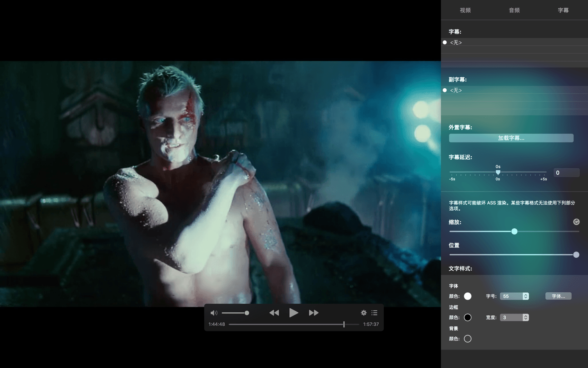Switch to the 音频 tab
The width and height of the screenshot is (588, 368).
514,10
